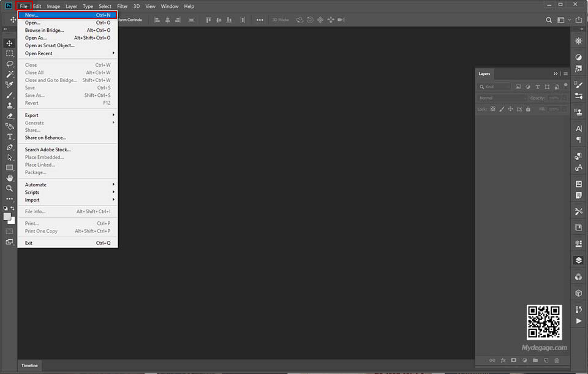
Task: Click the layer Fill value field
Action: pyautogui.click(x=554, y=109)
